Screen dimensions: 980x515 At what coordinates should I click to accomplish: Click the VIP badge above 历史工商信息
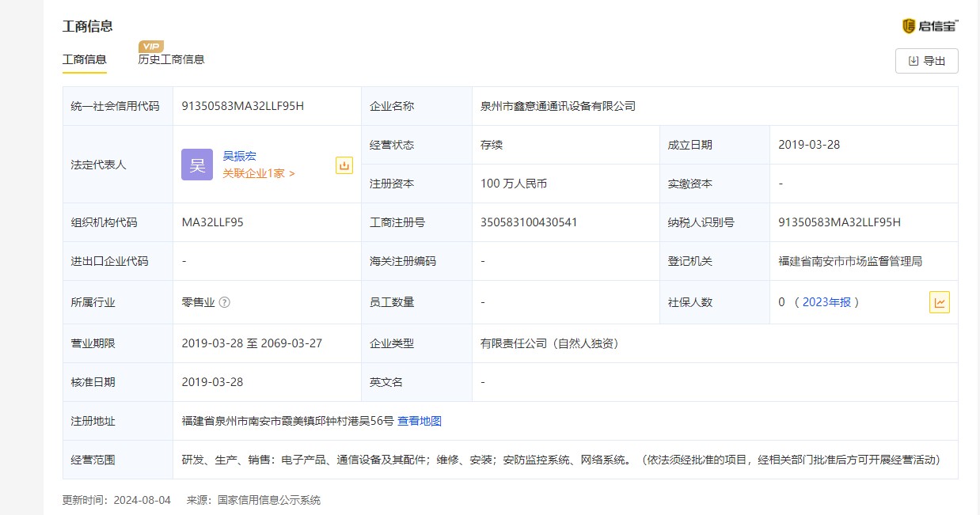150,46
